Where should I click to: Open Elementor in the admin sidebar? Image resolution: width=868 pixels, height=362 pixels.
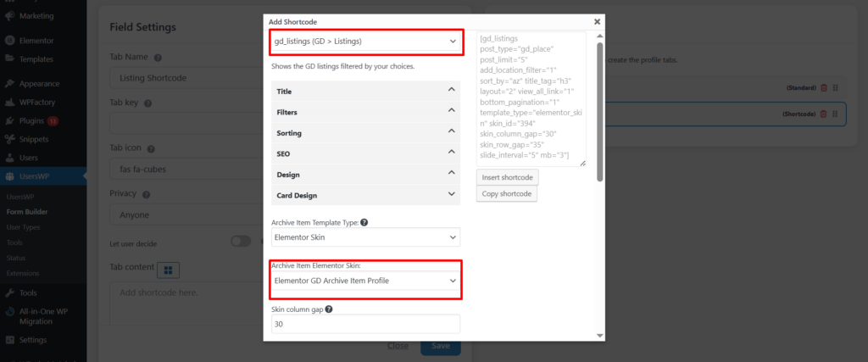coord(36,41)
